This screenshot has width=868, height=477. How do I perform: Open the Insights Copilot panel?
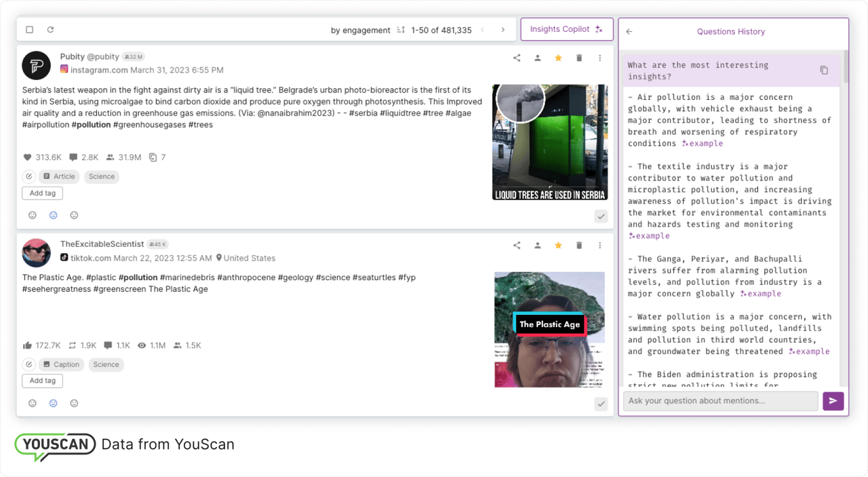[x=566, y=29]
